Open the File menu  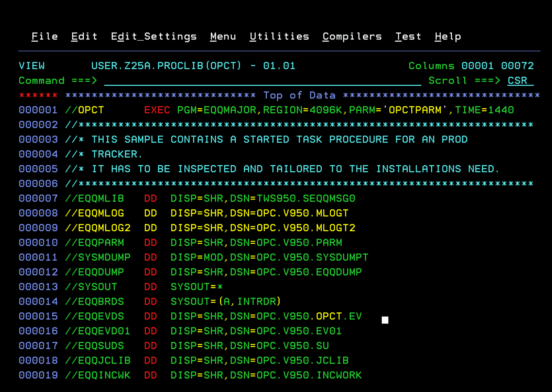[45, 36]
